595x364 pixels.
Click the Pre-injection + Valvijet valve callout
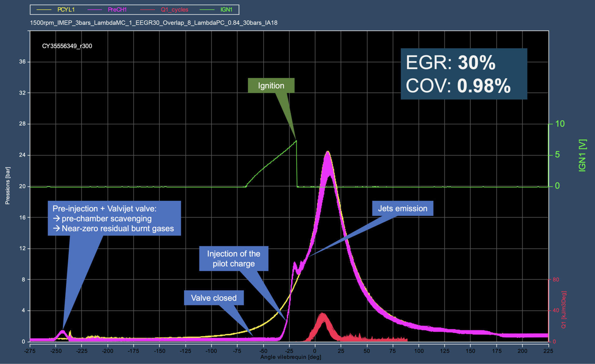point(114,218)
